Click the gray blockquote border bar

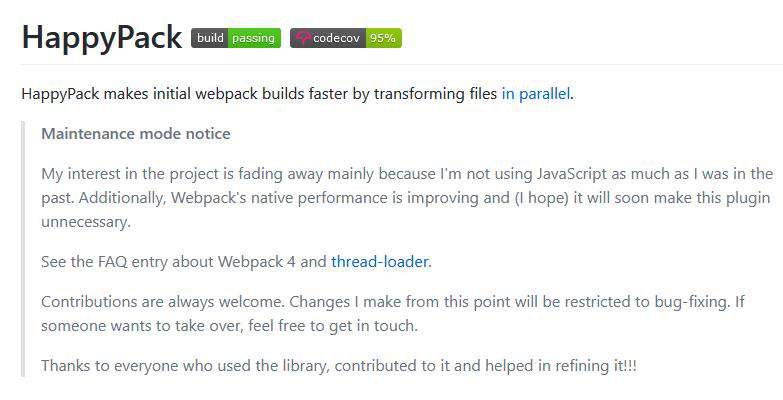[x=23, y=249]
